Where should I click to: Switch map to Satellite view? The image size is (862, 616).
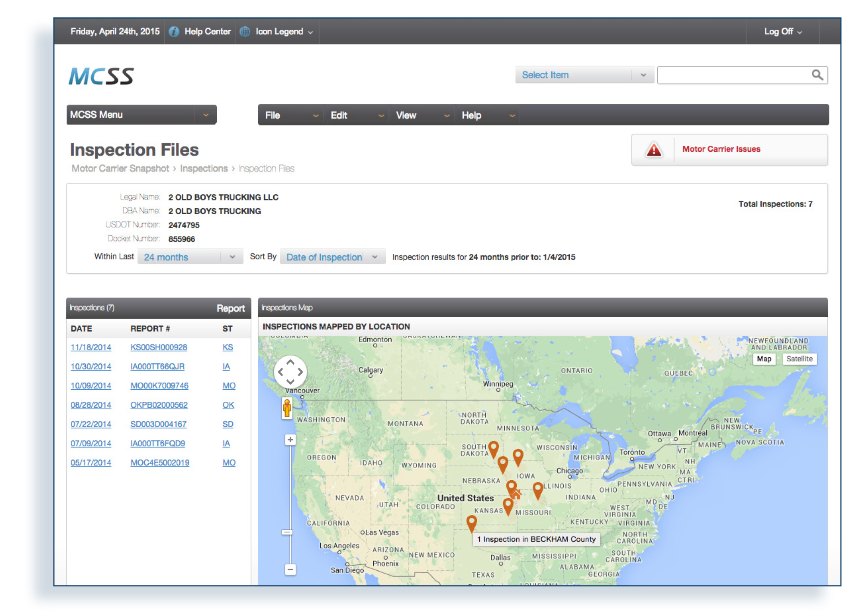point(799,359)
